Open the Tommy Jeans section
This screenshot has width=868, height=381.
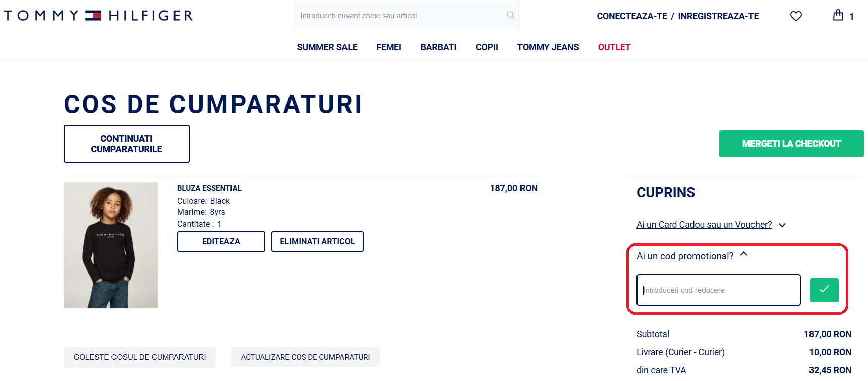[548, 47]
